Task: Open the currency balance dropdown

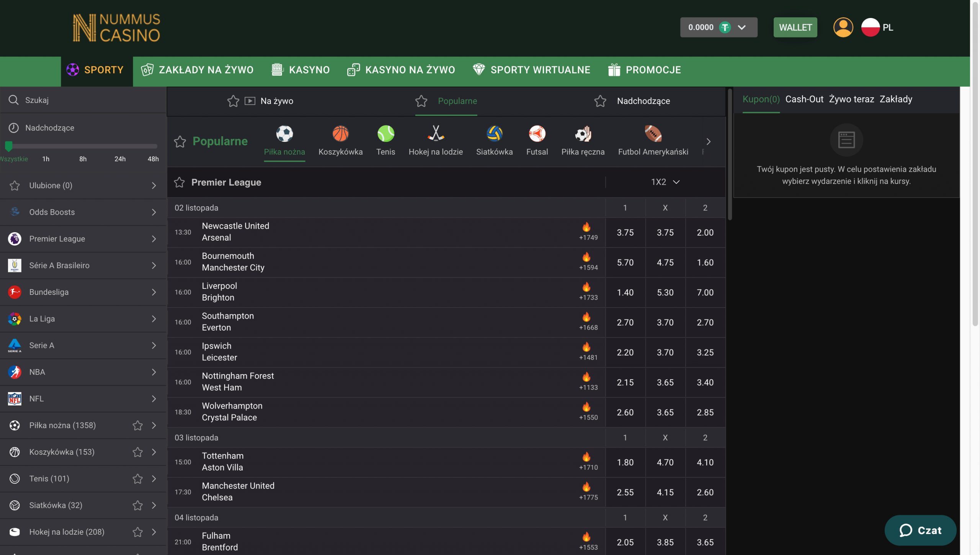Action: [x=742, y=27]
